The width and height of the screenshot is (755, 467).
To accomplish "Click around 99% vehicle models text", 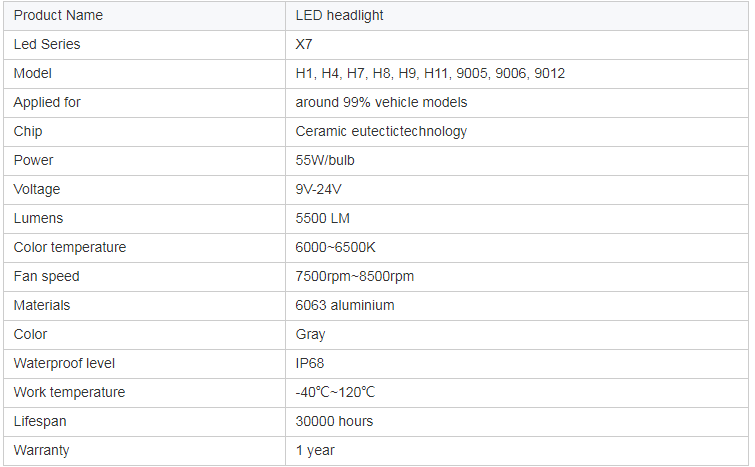I will point(381,102).
